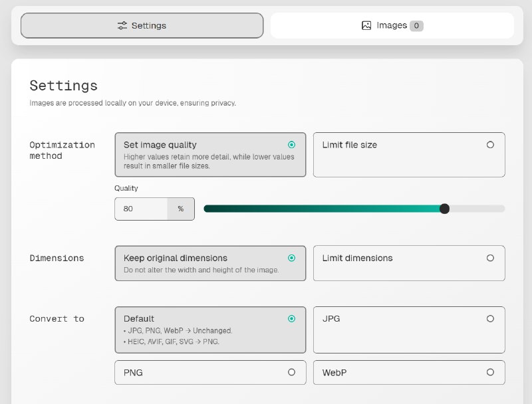Select the Set image quality option
Viewport: 532px width, 404px height.
pos(210,155)
